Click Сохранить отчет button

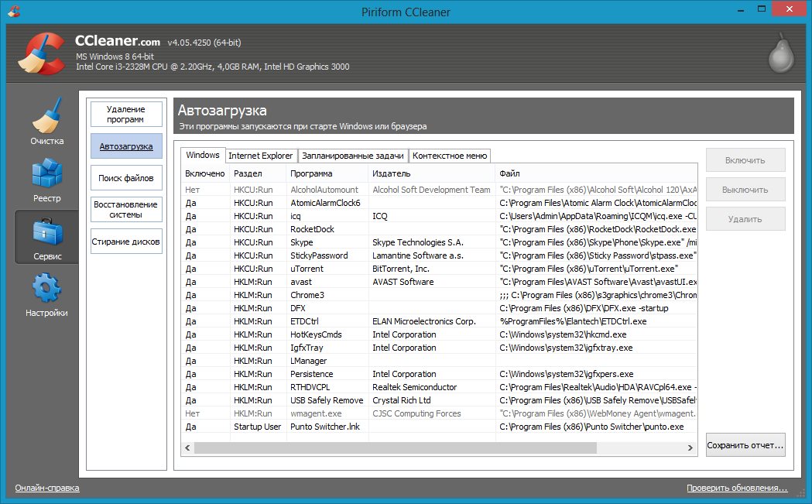click(x=745, y=445)
